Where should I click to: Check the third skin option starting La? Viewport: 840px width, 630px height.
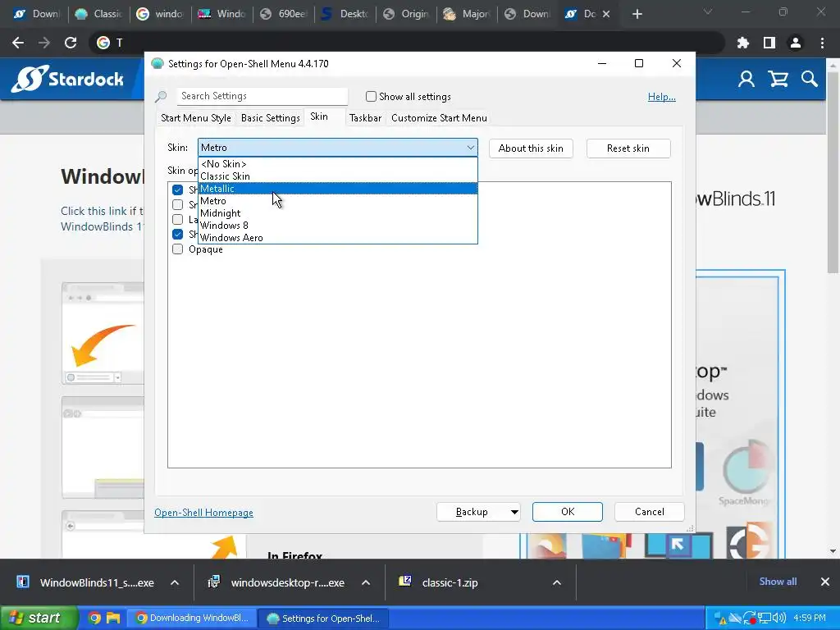pos(177,219)
